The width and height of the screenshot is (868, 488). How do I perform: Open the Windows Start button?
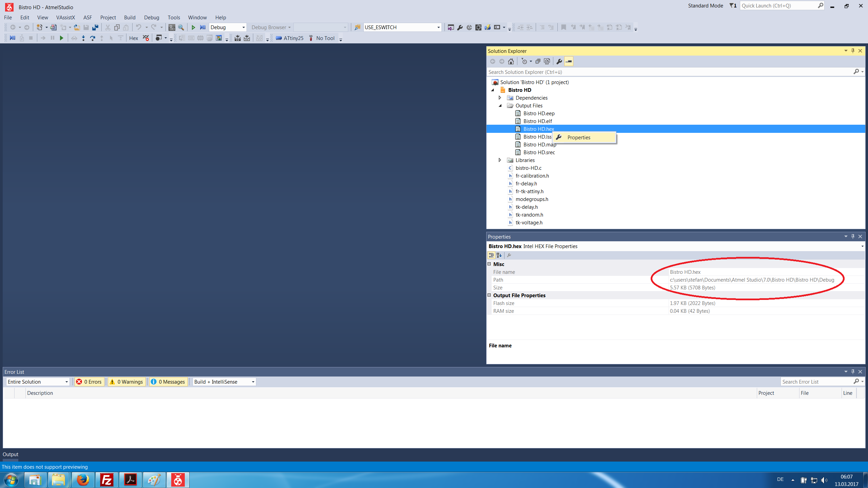click(x=11, y=480)
